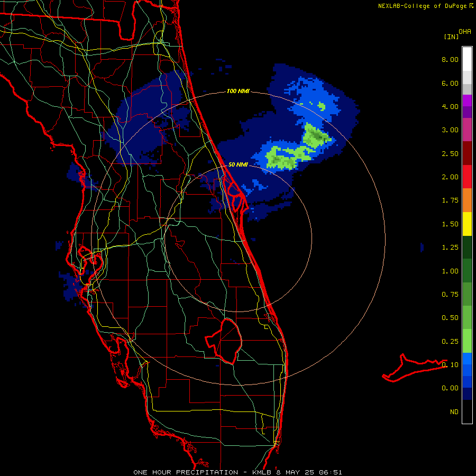
Task: Click the 6.00 legend value
Action: (450, 83)
